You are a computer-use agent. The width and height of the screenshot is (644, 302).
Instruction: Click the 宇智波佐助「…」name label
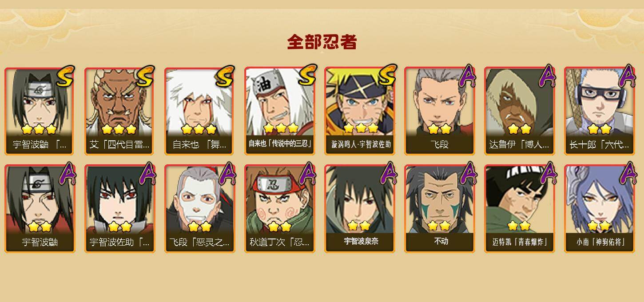[120, 242]
